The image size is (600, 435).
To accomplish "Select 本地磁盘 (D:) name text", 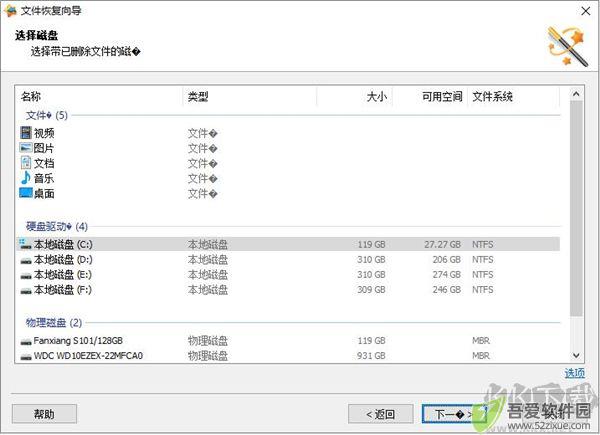I will (63, 259).
